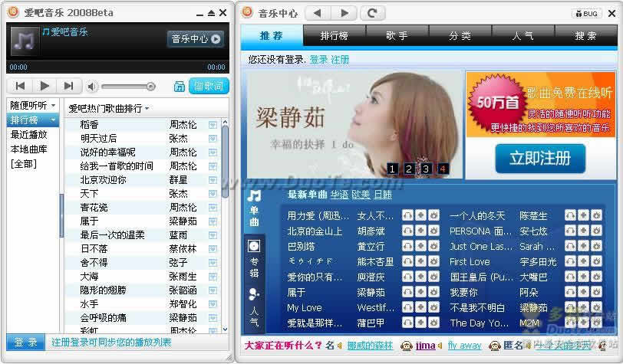Go back in 音乐中心 browser

point(318,13)
